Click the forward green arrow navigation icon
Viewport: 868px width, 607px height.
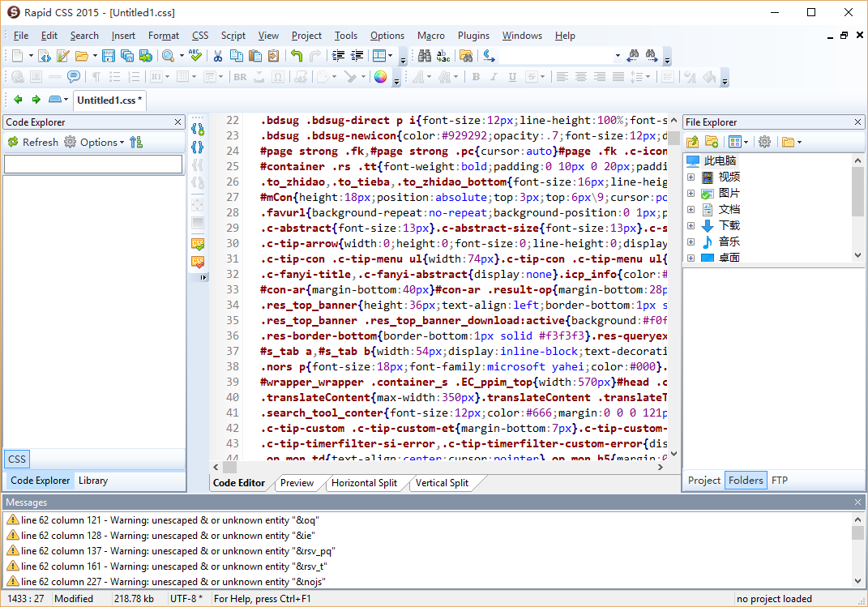36,100
